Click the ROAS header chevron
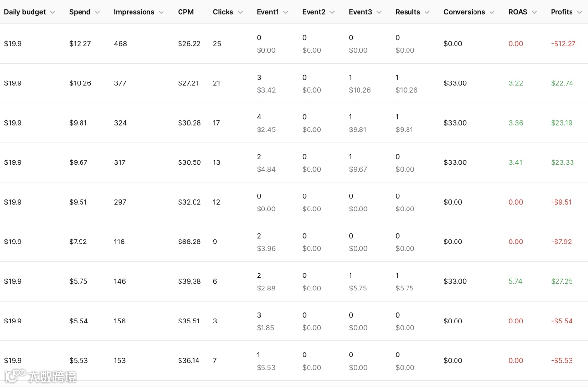The height and width of the screenshot is (387, 588). coord(534,12)
